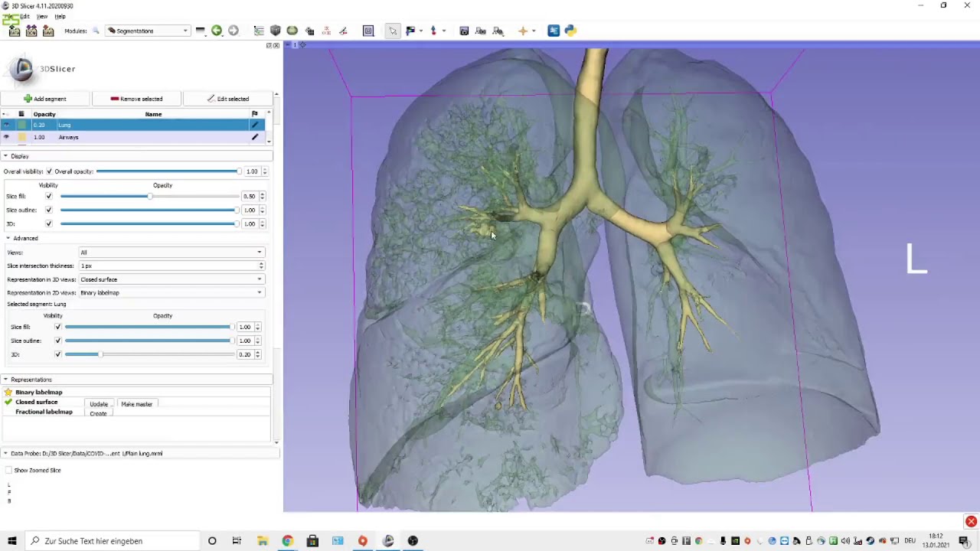Open module finder magnifier icon
Image resolution: width=980 pixels, height=551 pixels.
[x=96, y=31]
